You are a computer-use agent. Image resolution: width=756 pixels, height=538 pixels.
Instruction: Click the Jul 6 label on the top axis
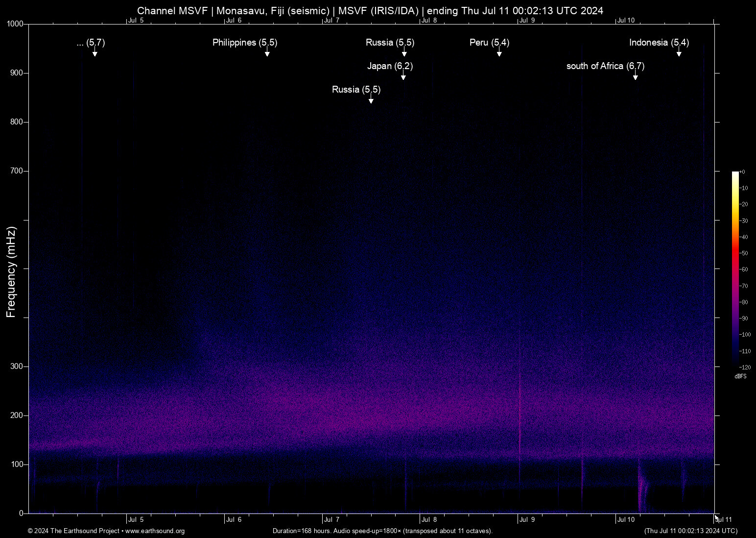(x=234, y=21)
